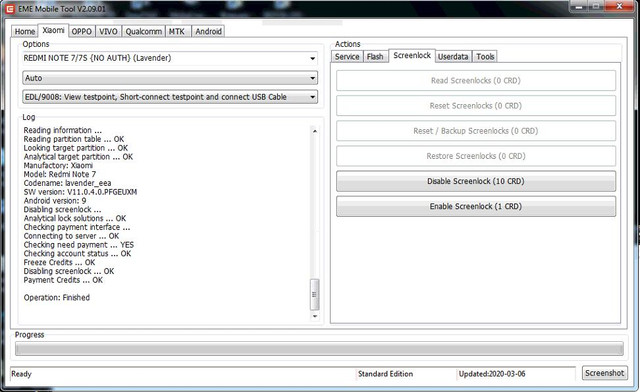Click Reset Screenlocks (0 CRD) button
This screenshot has width=640, height=392.
click(476, 106)
